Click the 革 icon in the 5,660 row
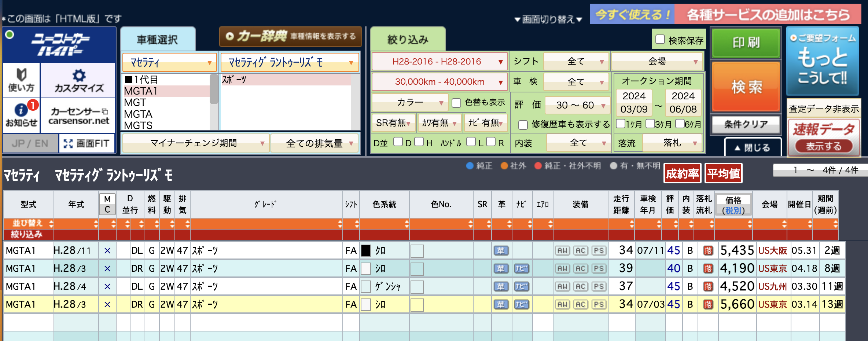This screenshot has height=341, width=868. tap(501, 304)
